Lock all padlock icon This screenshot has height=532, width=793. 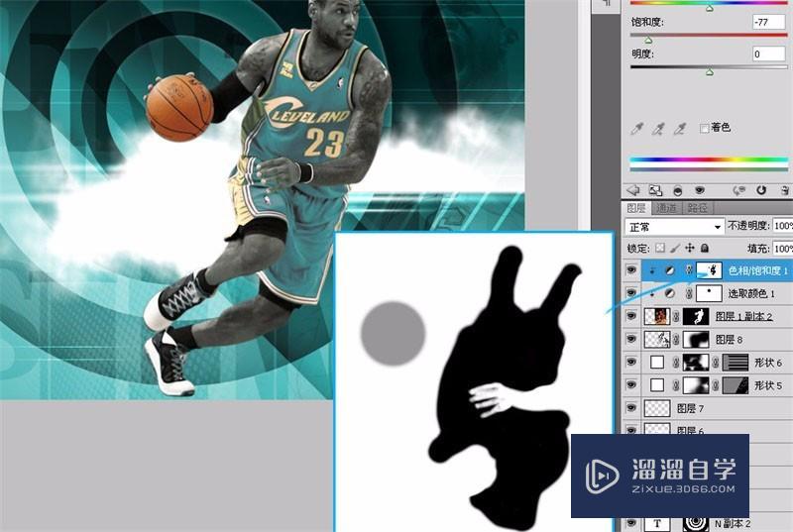pos(705,248)
